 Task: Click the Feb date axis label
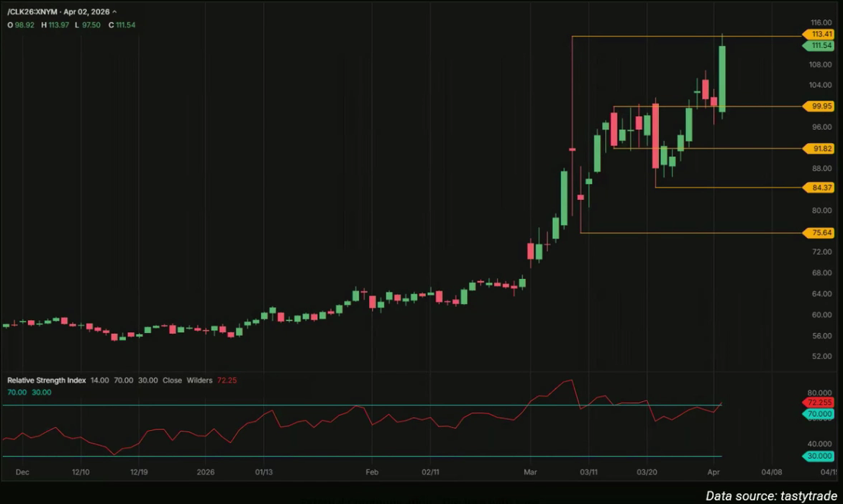(371, 472)
